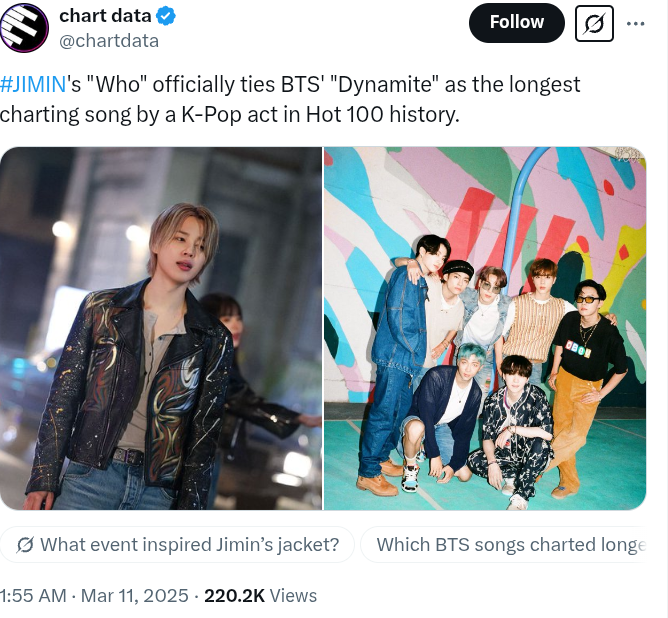Image resolution: width=668 pixels, height=618 pixels.
Task: Click the Mar 11, 2025 date
Action: click(x=135, y=595)
